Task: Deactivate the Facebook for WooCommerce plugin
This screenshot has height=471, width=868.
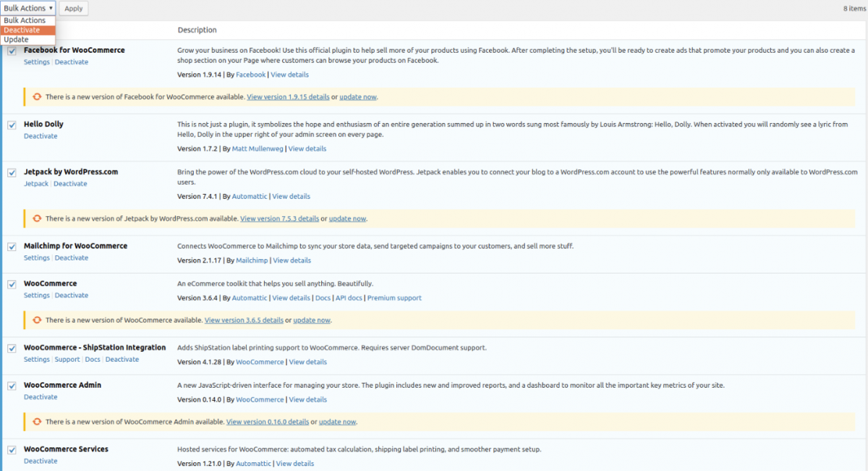Action: [x=72, y=62]
